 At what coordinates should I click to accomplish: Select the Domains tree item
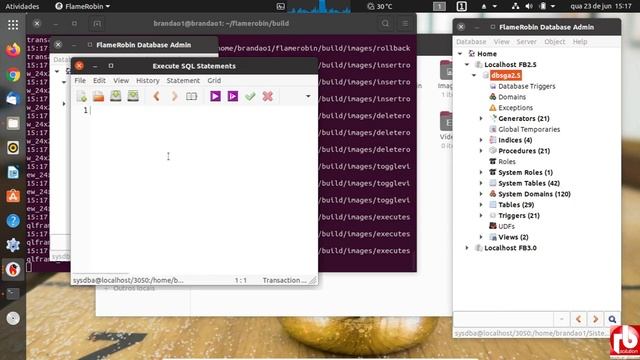click(x=512, y=97)
